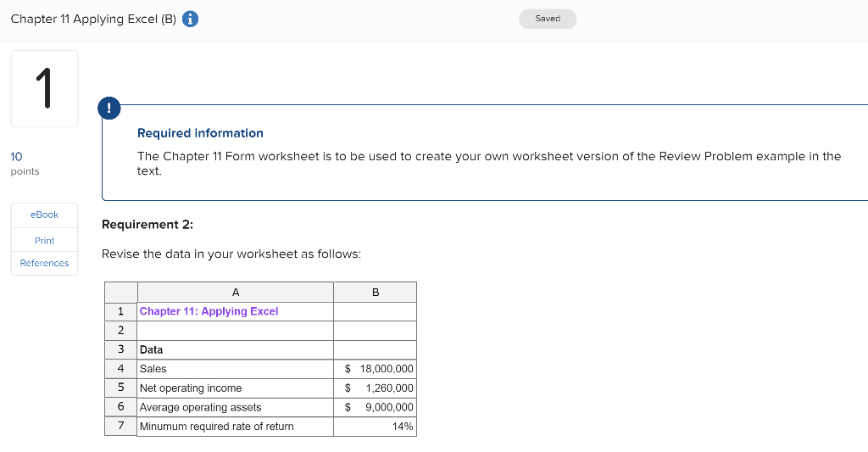Viewport: 868px width, 452px height.
Task: Click the 9,000,000 value cell
Action: coord(376,407)
